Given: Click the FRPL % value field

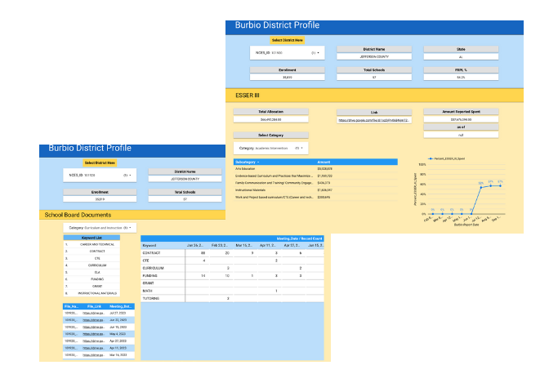Looking at the screenshot, I should (461, 78).
